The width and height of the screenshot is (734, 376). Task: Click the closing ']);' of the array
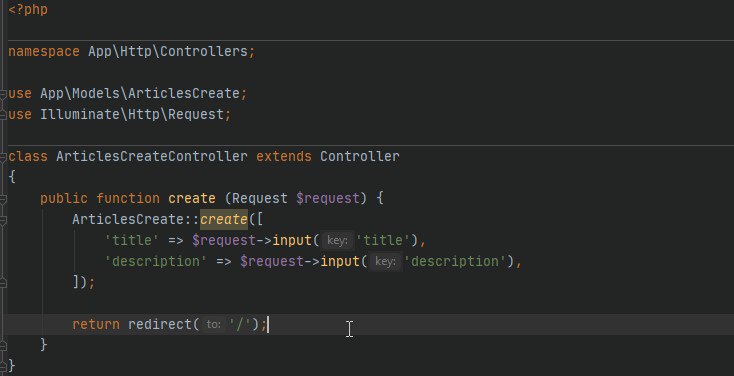[x=84, y=282]
